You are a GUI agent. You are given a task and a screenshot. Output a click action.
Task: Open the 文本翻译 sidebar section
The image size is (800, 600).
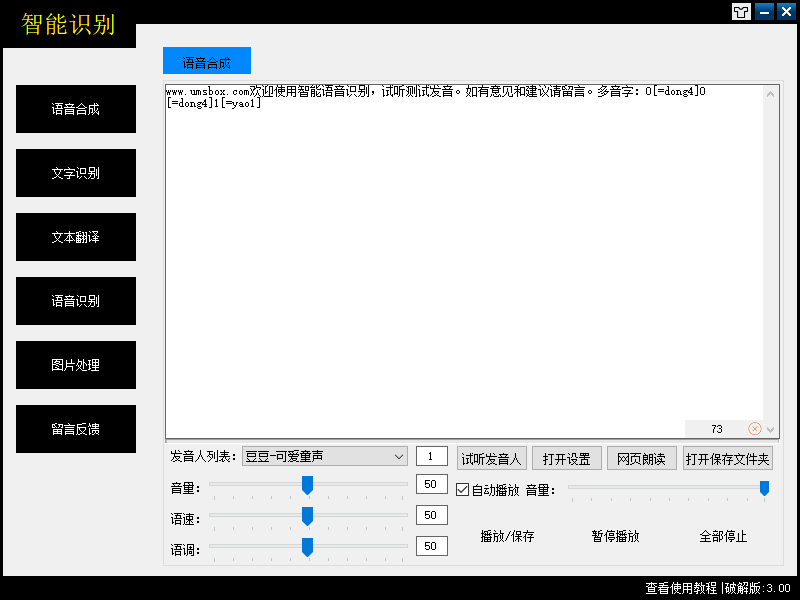pos(75,237)
